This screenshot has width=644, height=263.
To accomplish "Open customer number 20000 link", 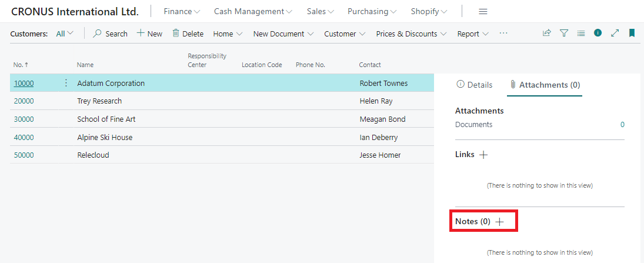I will click(24, 101).
